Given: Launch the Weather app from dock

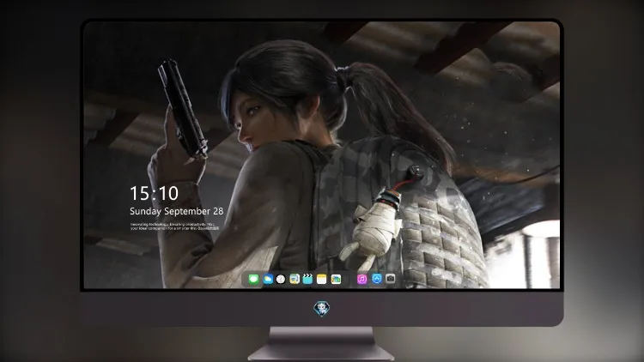Looking at the screenshot, I should (x=268, y=279).
